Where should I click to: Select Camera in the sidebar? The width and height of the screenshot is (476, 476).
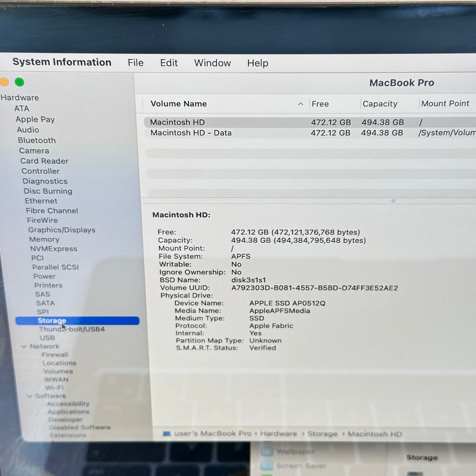[34, 150]
